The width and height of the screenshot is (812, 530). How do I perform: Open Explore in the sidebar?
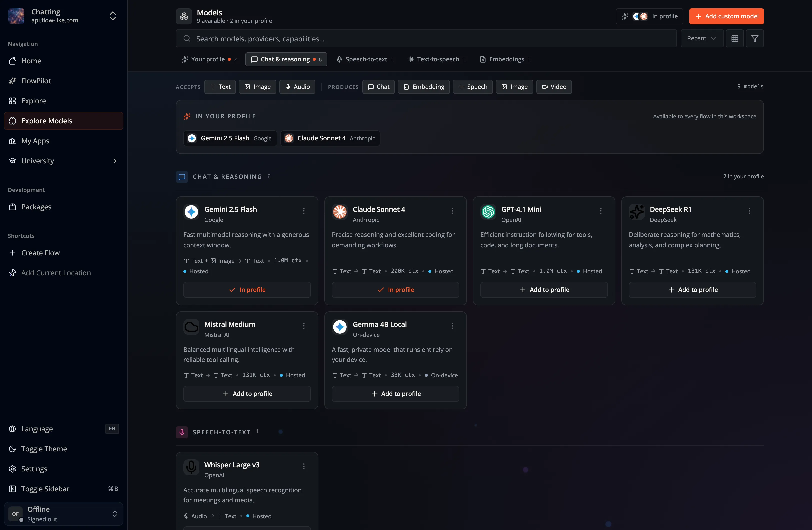(63, 101)
